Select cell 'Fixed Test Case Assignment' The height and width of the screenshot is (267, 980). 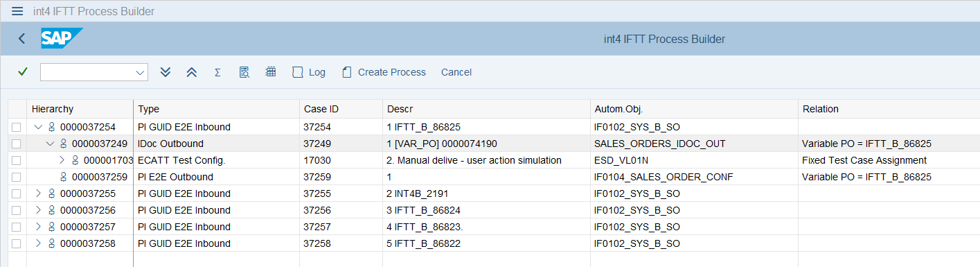point(889,160)
